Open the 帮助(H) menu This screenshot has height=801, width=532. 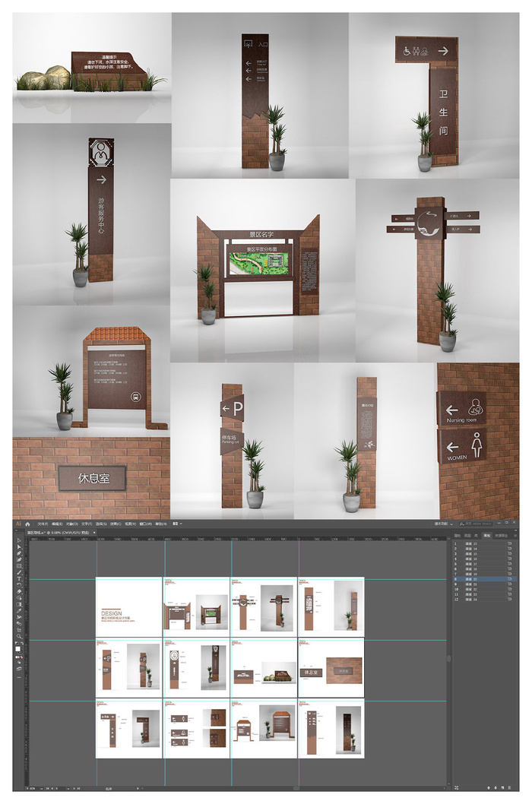(161, 524)
